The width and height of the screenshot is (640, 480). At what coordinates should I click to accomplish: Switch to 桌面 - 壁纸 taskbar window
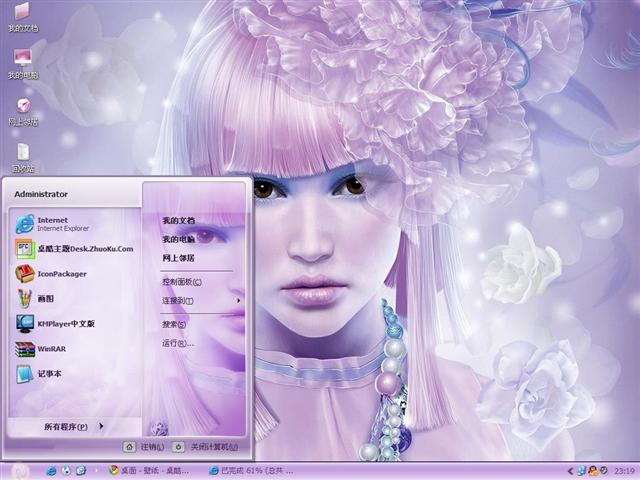(149, 471)
